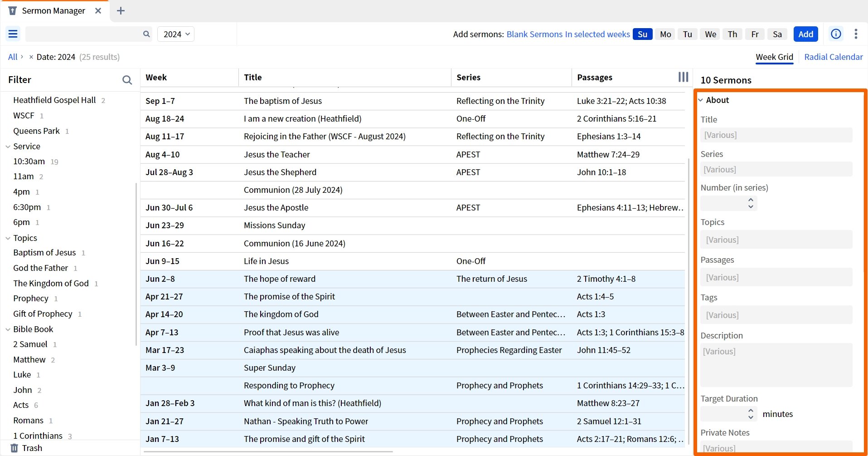Viewport: 868px width, 456px height.
Task: Click the Tags field in About panel
Action: 776,315
